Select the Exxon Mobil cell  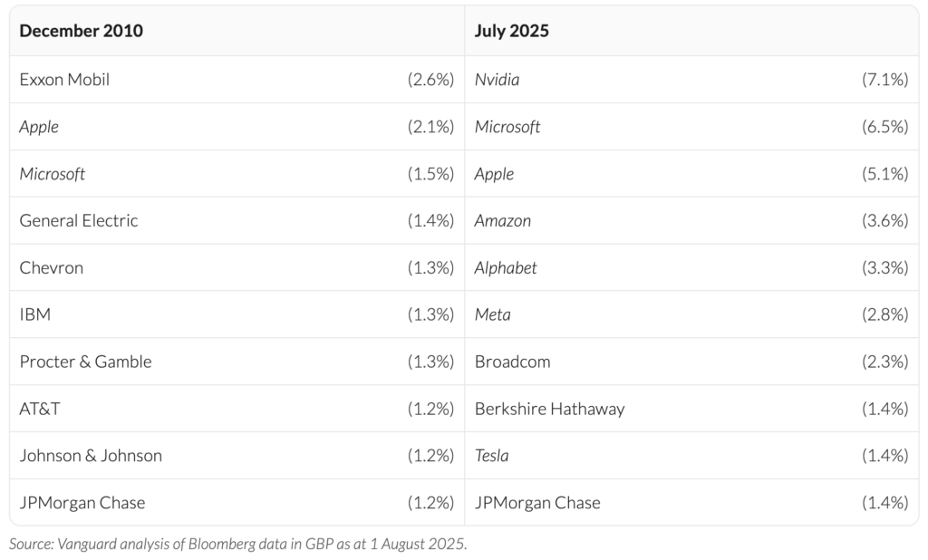64,79
